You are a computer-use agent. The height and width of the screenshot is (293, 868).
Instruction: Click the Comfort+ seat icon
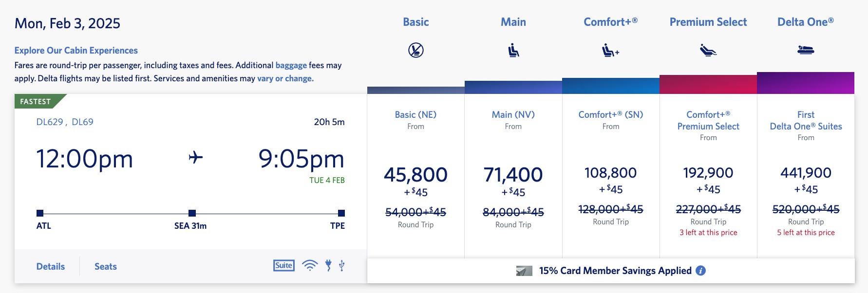pyautogui.click(x=610, y=50)
